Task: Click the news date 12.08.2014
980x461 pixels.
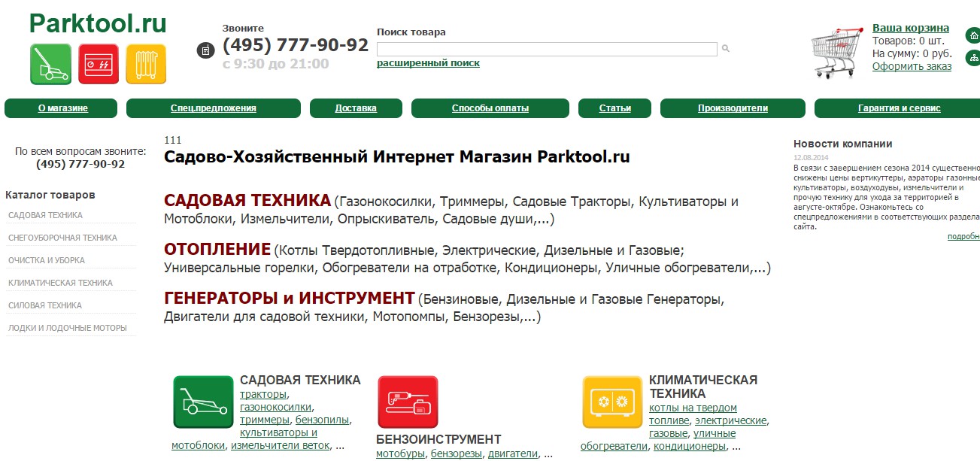Action: tap(810, 158)
